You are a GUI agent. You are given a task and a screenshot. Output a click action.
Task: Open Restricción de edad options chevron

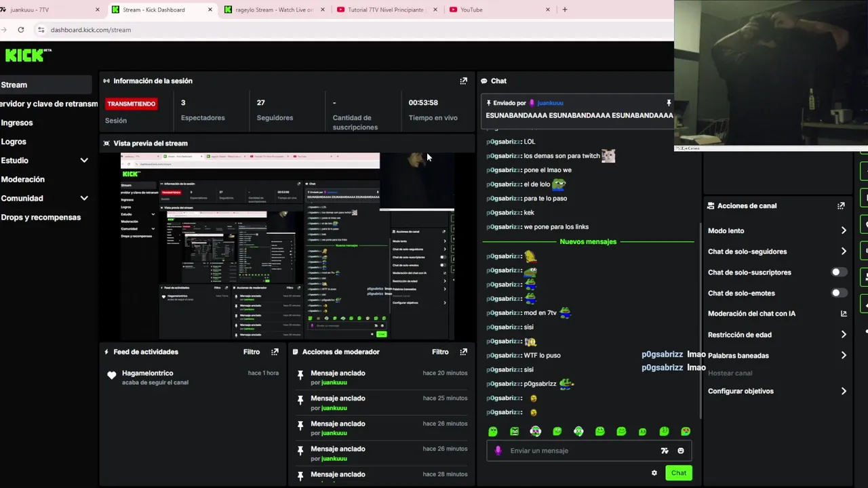pyautogui.click(x=844, y=335)
